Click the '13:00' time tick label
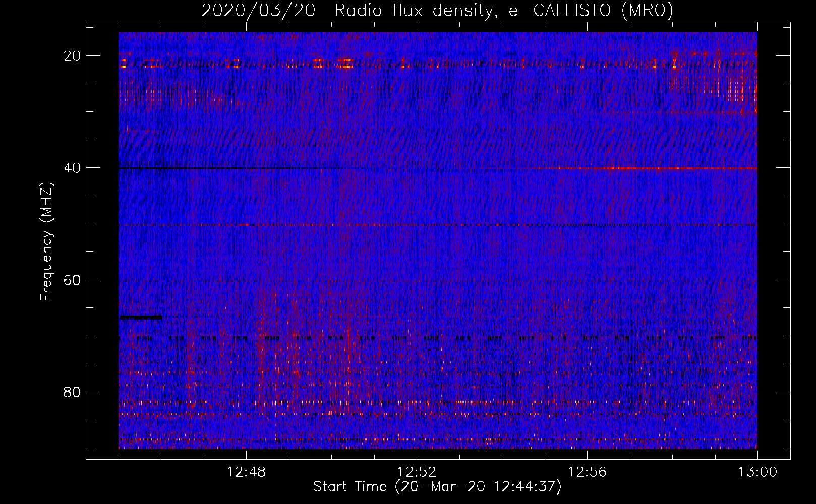 (757, 472)
